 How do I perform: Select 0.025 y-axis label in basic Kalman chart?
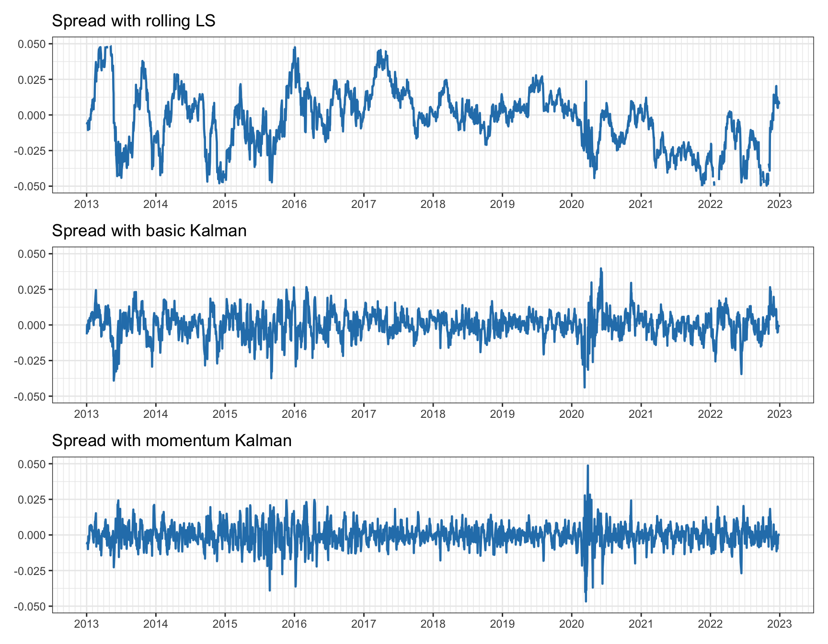(32, 289)
